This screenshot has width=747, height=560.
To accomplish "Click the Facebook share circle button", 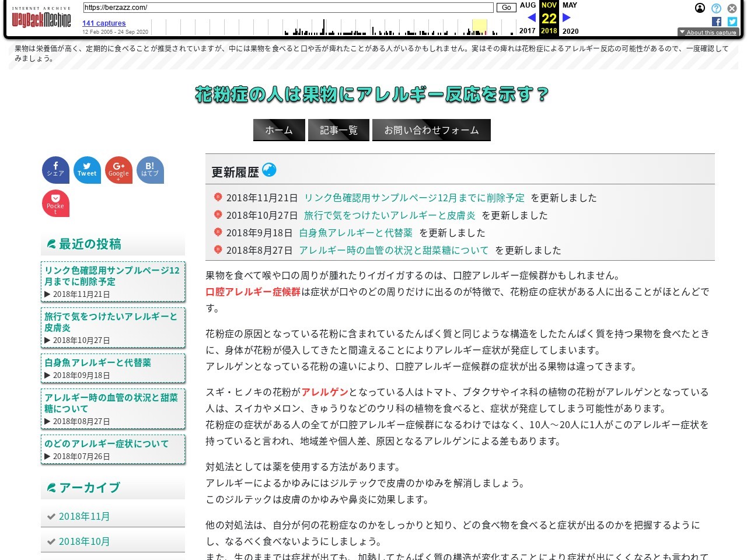I will pyautogui.click(x=55, y=170).
